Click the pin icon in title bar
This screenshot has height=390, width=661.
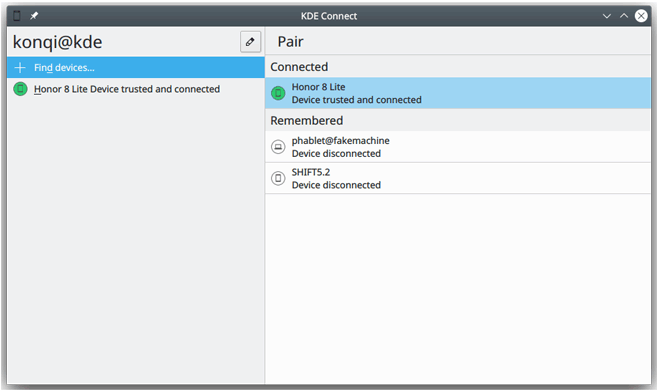[34, 16]
